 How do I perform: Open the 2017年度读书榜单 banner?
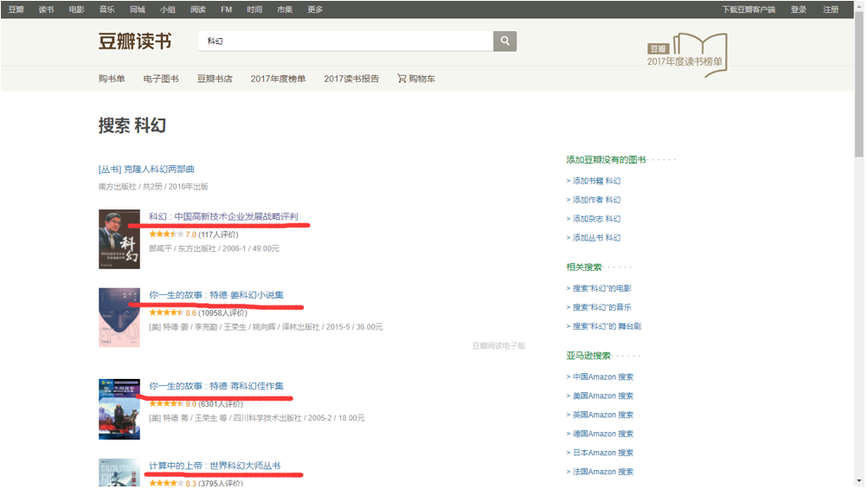[687, 56]
